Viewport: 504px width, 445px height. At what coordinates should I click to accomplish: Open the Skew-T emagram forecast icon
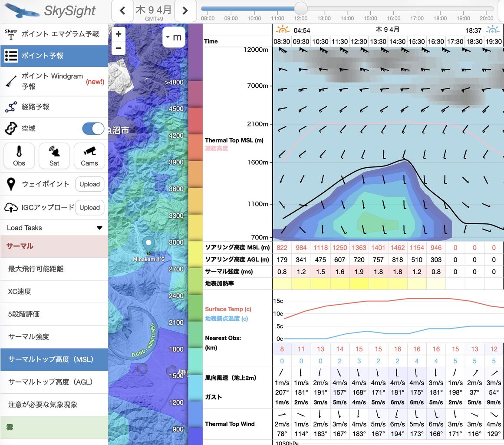(x=10, y=34)
